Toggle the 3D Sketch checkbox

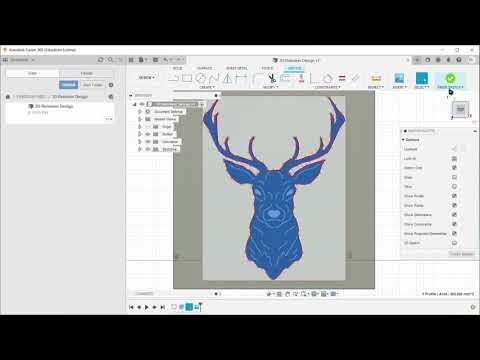coord(454,243)
